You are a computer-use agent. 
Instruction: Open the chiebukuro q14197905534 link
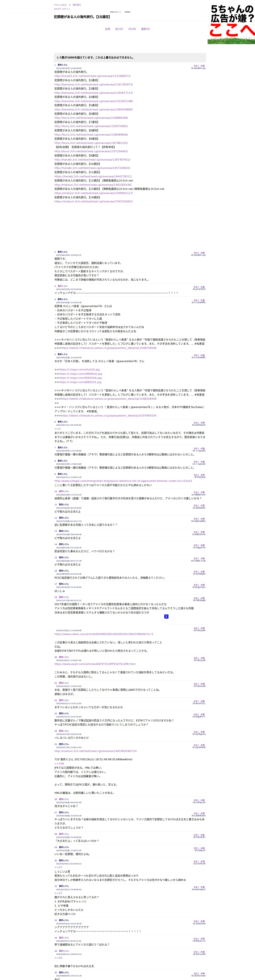coord(108,416)
